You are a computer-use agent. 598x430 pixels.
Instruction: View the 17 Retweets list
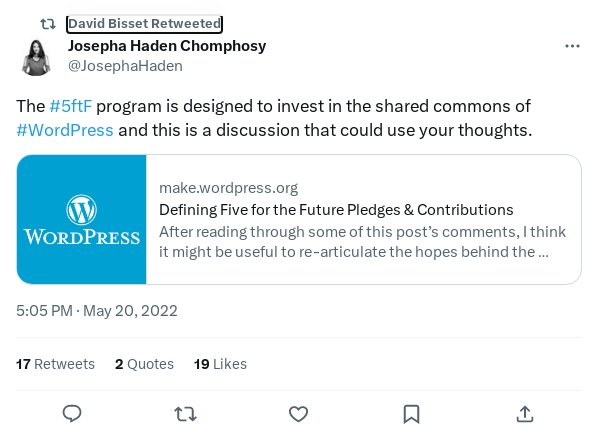point(55,364)
